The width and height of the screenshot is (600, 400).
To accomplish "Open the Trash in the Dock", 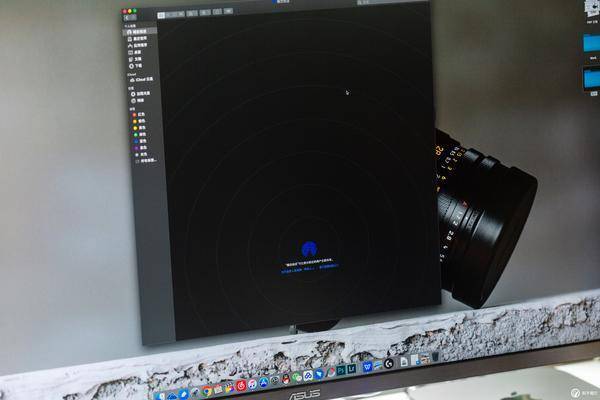I will click(435, 357).
